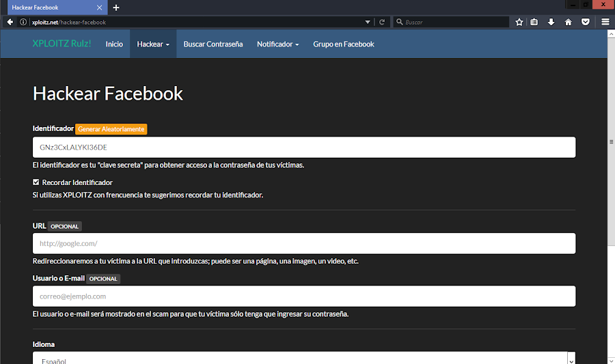Uncheck the Recordar Identificador checkbox
615x364 pixels.
click(36, 182)
